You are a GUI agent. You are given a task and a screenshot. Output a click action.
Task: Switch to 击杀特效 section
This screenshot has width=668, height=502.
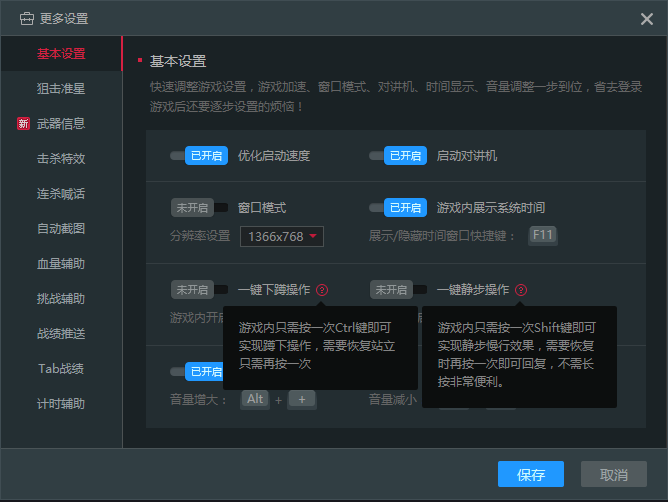click(x=61, y=159)
